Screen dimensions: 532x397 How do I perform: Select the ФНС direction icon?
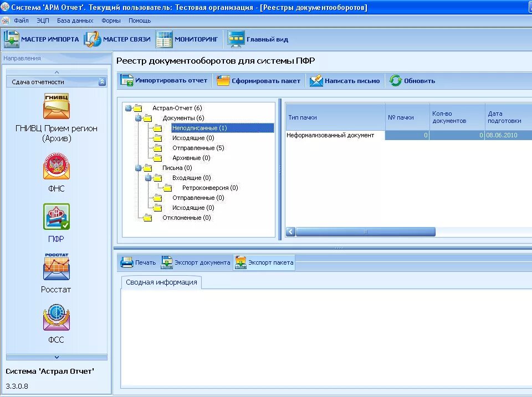pos(57,167)
